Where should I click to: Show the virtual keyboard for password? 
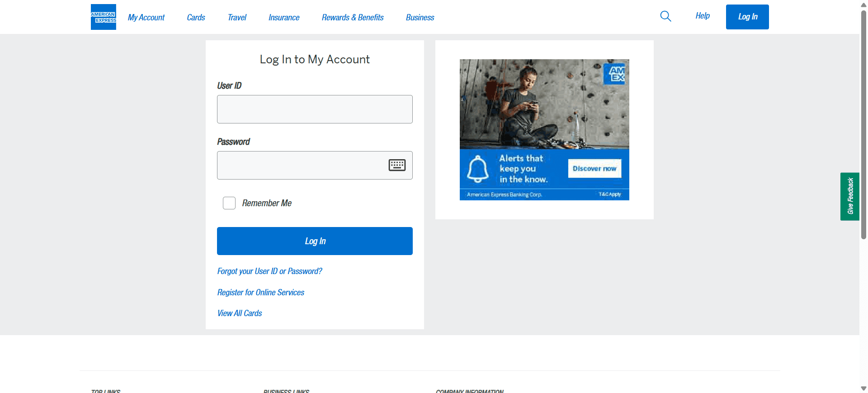(397, 165)
